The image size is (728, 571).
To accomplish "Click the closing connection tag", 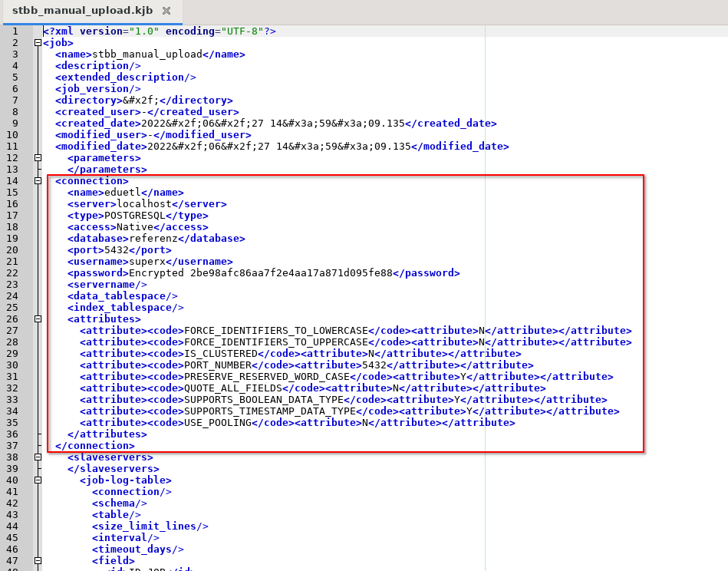I will tap(94, 446).
